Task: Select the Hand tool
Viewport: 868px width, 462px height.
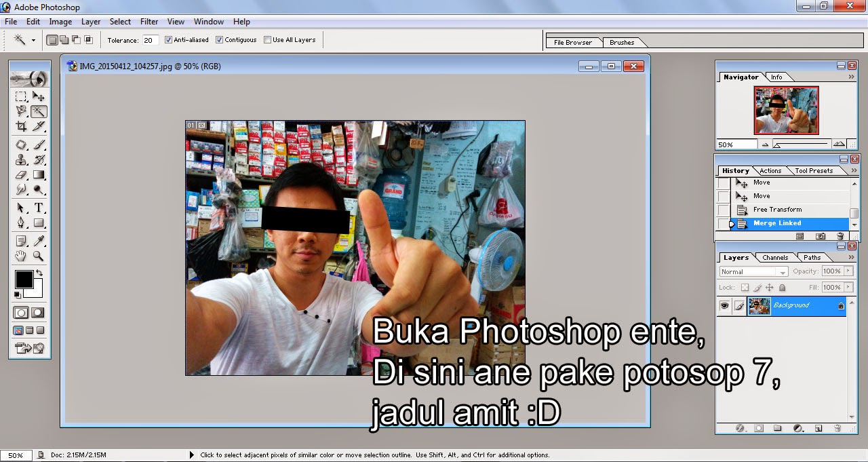Action: click(21, 256)
